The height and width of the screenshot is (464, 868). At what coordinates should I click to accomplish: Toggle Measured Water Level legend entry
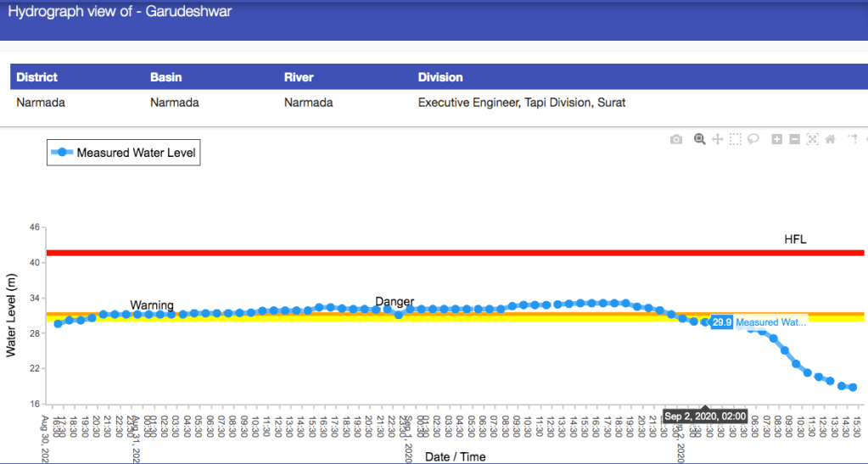(125, 153)
